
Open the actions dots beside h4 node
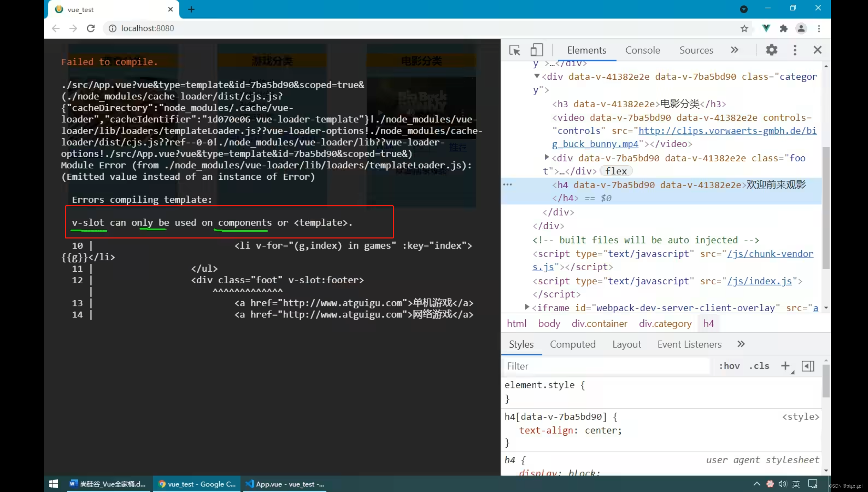tap(507, 184)
